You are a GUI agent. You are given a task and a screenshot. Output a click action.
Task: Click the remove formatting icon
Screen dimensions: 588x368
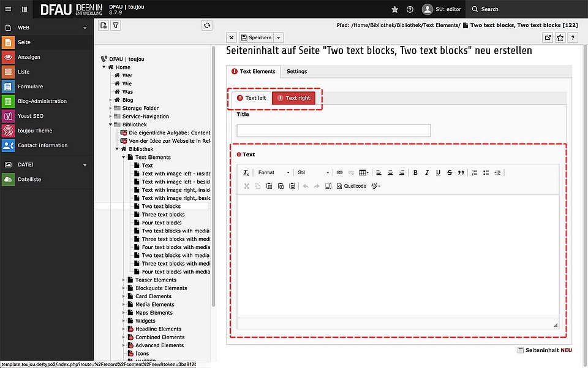coord(246,173)
